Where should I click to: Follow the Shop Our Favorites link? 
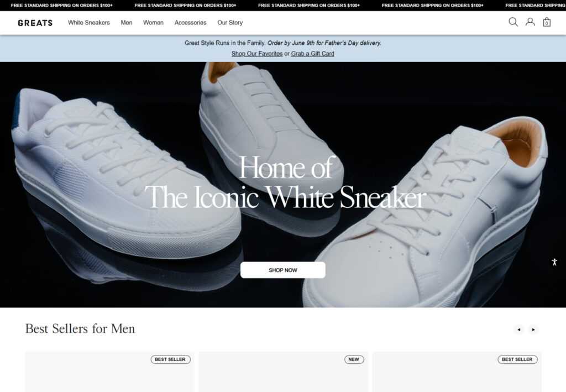pyautogui.click(x=257, y=54)
